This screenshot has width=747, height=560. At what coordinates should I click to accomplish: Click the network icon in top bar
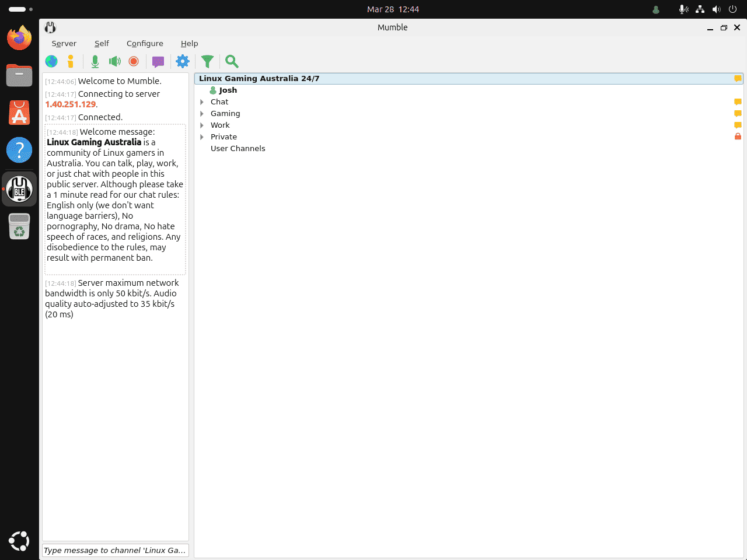(x=700, y=9)
